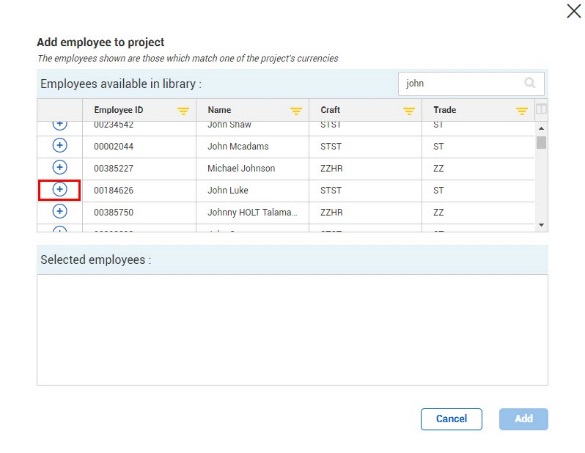Viewport: 585px width, 453px height.
Task: Click the plus icon for John Luke
Action: tap(60, 189)
